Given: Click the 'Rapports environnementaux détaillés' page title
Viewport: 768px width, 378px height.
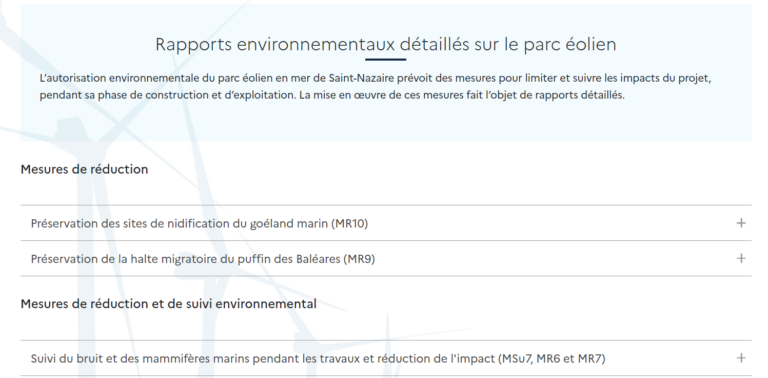Looking at the screenshot, I should pyautogui.click(x=385, y=44).
